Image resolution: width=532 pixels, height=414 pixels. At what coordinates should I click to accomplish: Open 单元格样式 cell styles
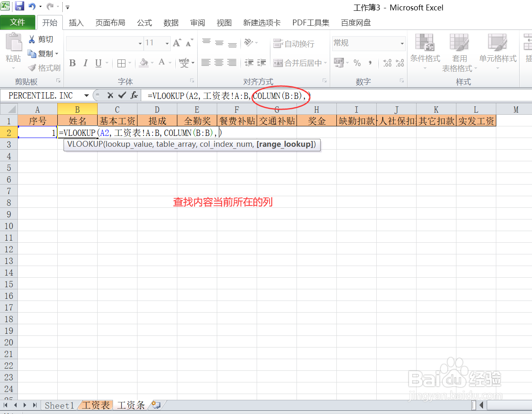point(498,52)
